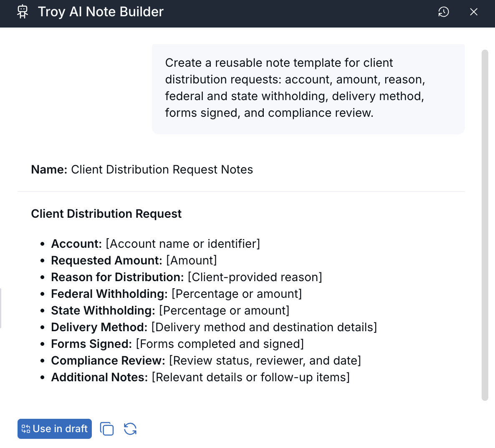Select the name Client Distribution Request Notes
This screenshot has height=448, width=495.
[162, 170]
